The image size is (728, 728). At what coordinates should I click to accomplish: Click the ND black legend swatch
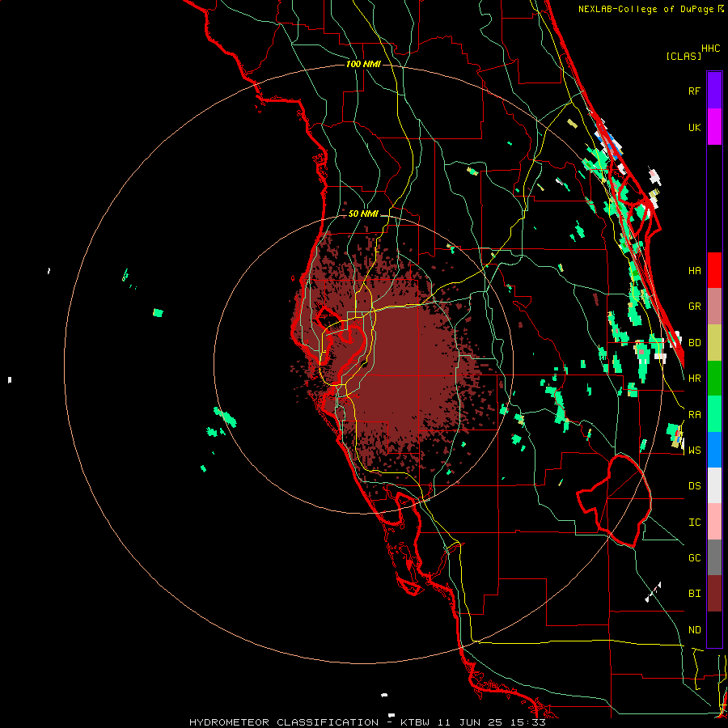click(714, 629)
